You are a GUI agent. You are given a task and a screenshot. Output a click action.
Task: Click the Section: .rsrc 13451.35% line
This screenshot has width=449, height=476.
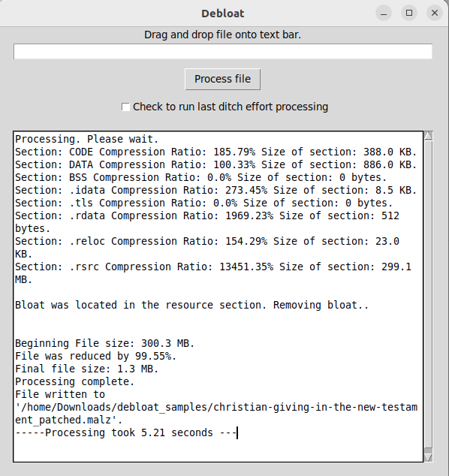[x=213, y=273]
